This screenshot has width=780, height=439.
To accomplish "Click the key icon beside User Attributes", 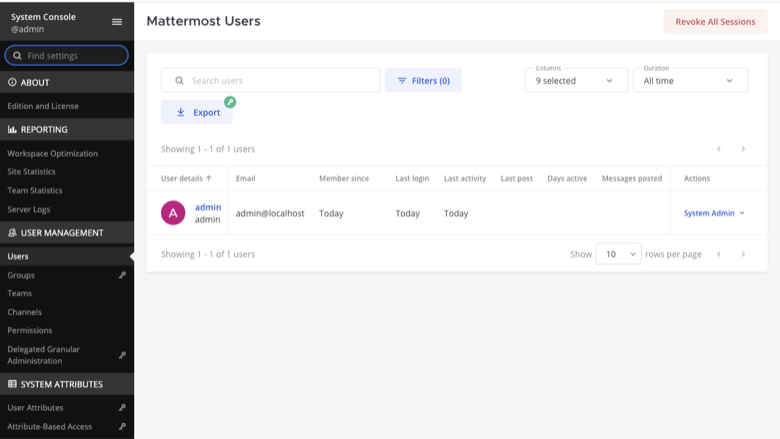I will 122,407.
